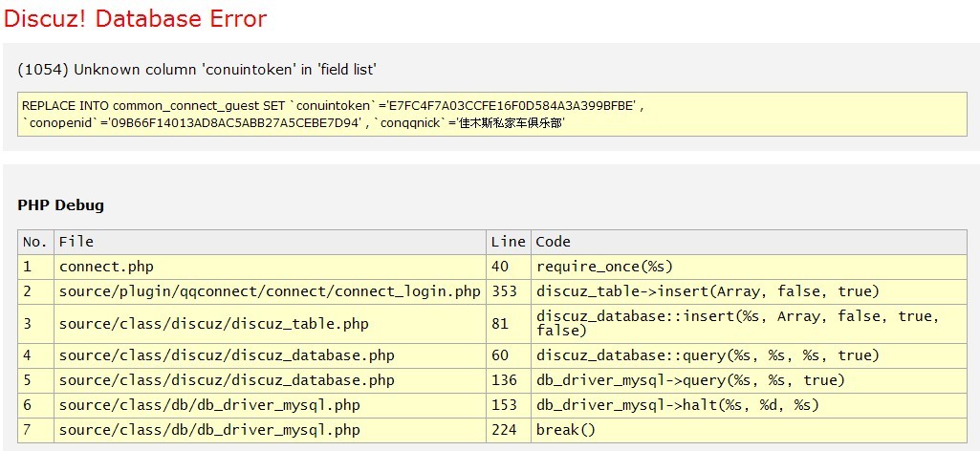
Task: Click the 'PHP Debug' heading
Action: pos(60,204)
